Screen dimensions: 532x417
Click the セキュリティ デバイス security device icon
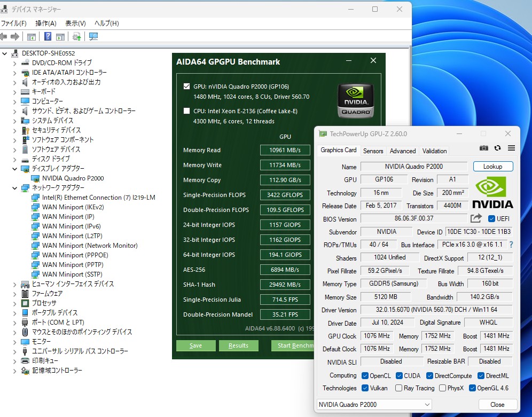pos(25,130)
